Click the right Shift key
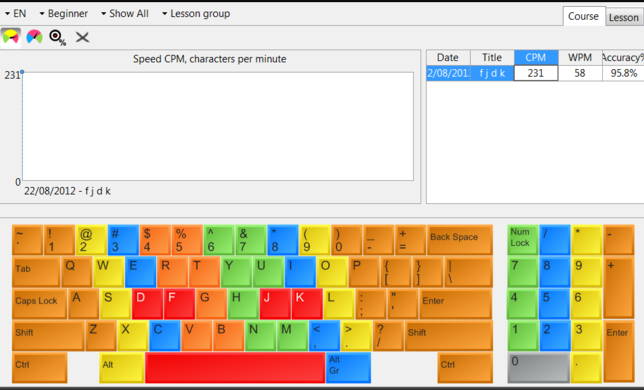This screenshot has width=644, height=390. click(449, 336)
